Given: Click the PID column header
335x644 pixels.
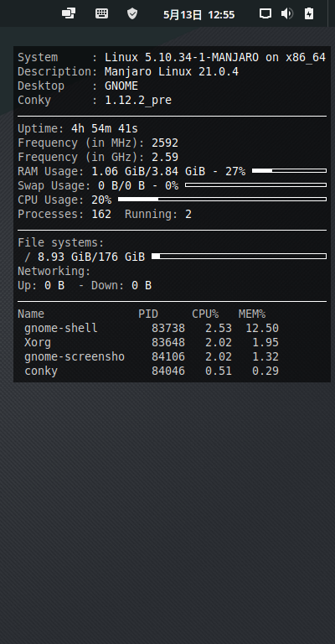Looking at the screenshot, I should (148, 314).
